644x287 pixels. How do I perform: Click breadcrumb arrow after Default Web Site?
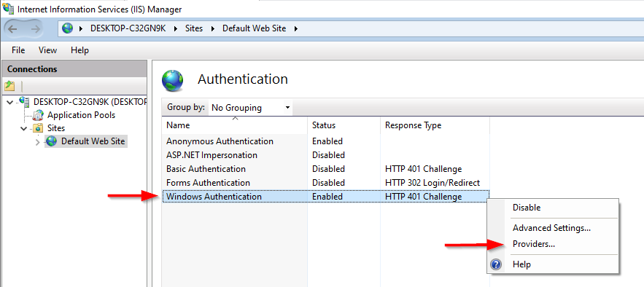tap(295, 28)
